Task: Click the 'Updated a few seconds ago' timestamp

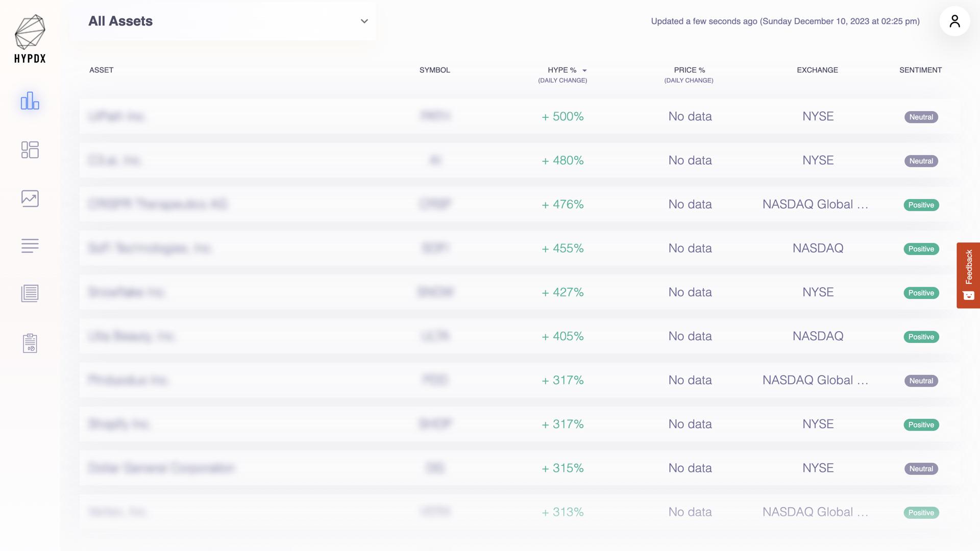Action: click(785, 21)
